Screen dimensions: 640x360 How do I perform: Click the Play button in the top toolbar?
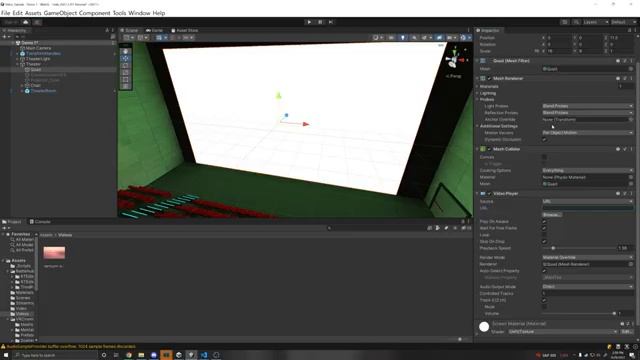(x=309, y=22)
